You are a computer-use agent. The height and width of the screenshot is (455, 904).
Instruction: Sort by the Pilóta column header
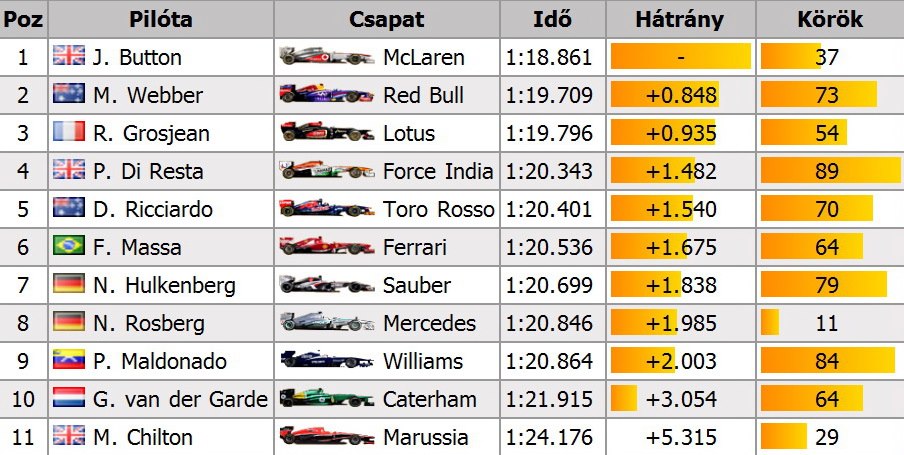click(160, 20)
